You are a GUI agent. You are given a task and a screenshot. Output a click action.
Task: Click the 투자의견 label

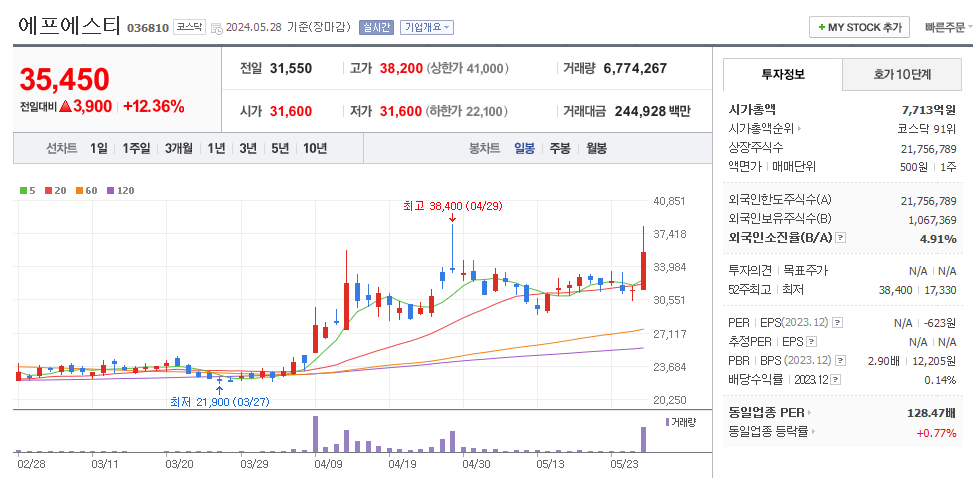[x=750, y=271]
